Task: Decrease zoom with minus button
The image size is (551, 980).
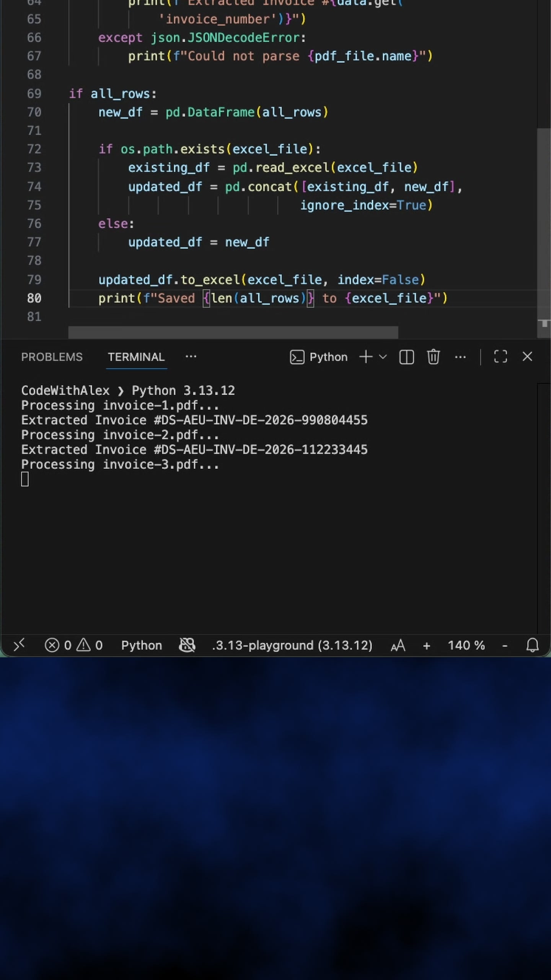Action: [x=505, y=646]
